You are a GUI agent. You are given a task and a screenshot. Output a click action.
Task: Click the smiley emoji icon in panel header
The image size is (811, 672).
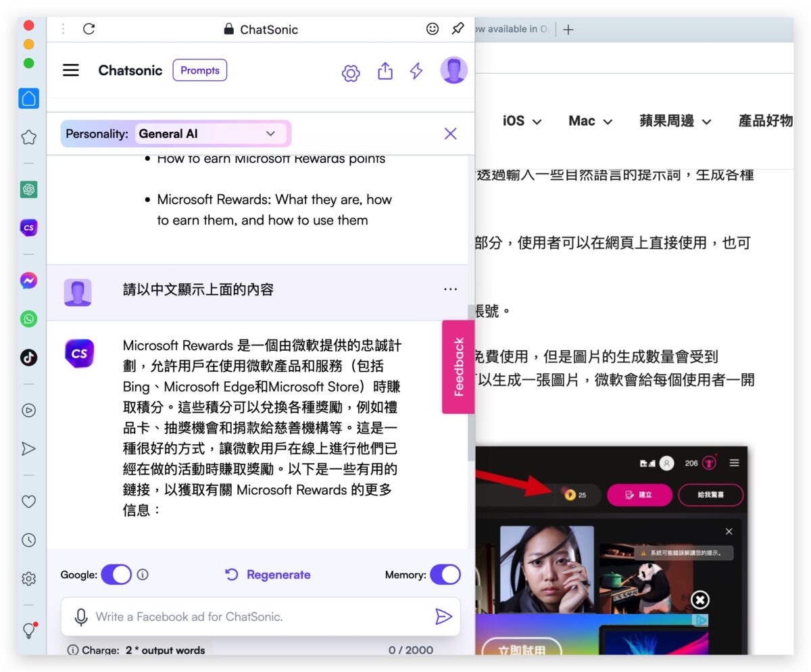pyautogui.click(x=433, y=28)
